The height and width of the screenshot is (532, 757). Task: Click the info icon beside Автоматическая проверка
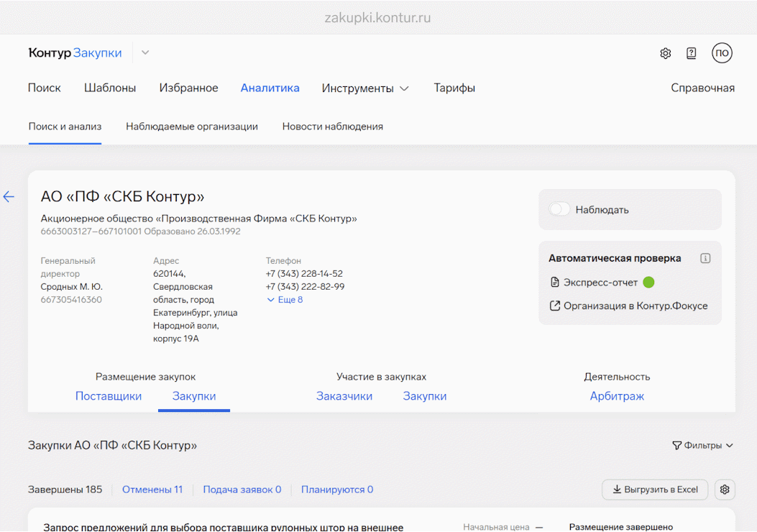pos(705,258)
